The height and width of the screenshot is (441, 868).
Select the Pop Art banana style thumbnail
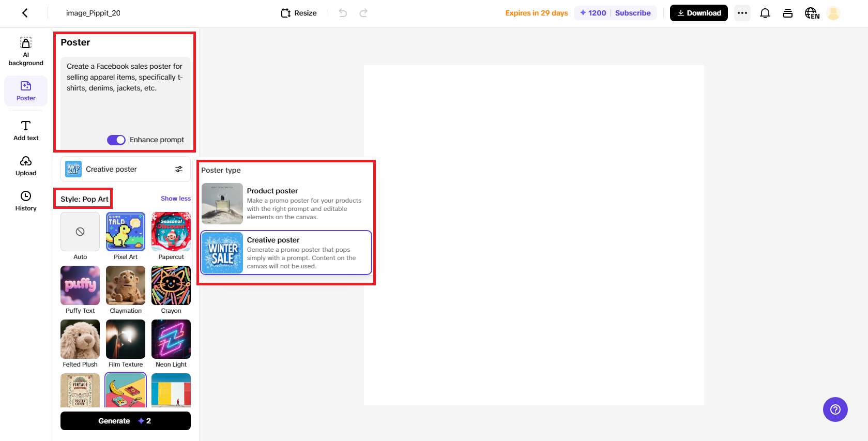126,390
